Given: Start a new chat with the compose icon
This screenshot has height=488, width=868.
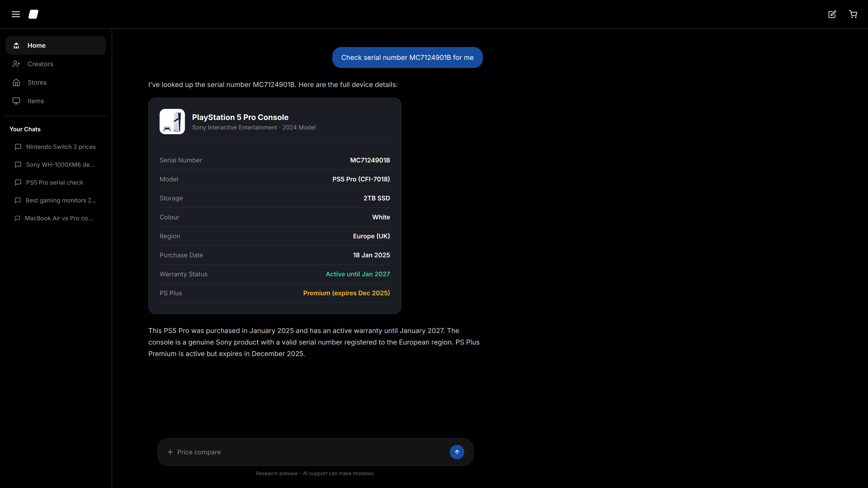Looking at the screenshot, I should (x=832, y=14).
